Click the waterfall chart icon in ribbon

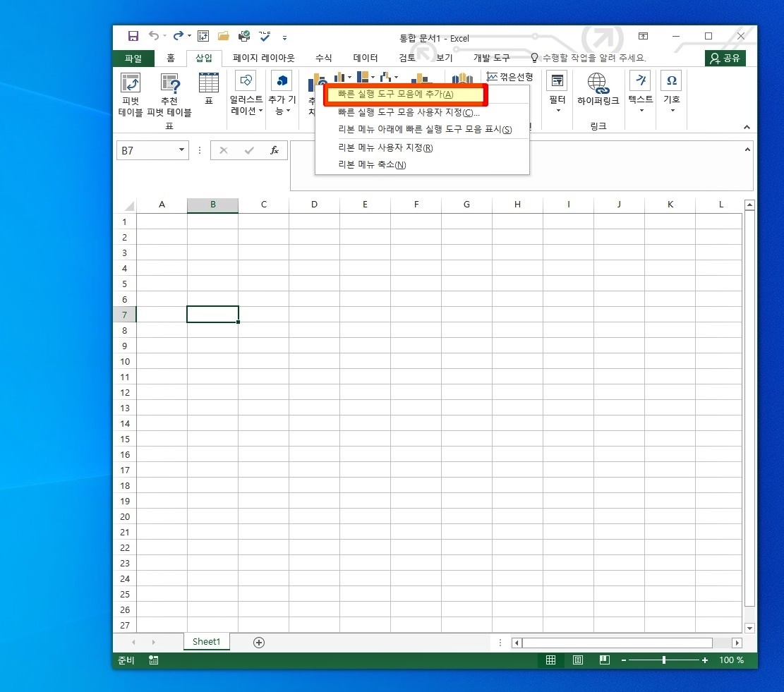pos(385,77)
